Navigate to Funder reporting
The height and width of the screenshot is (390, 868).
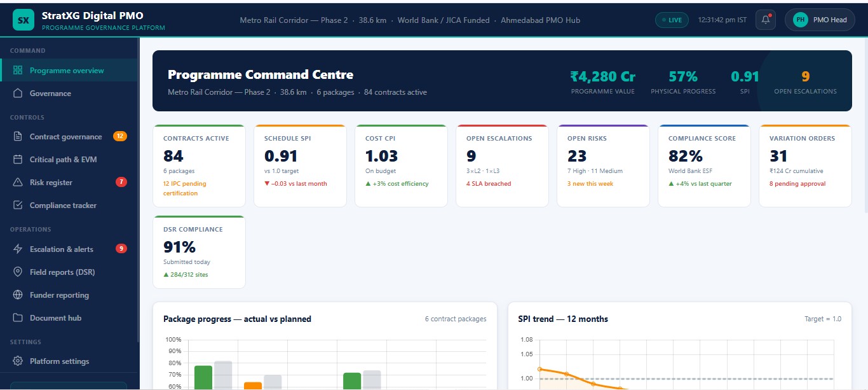(x=69, y=295)
